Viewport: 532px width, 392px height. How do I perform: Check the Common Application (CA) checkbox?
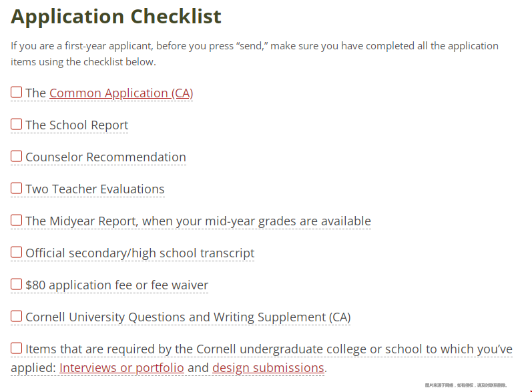[16, 92]
